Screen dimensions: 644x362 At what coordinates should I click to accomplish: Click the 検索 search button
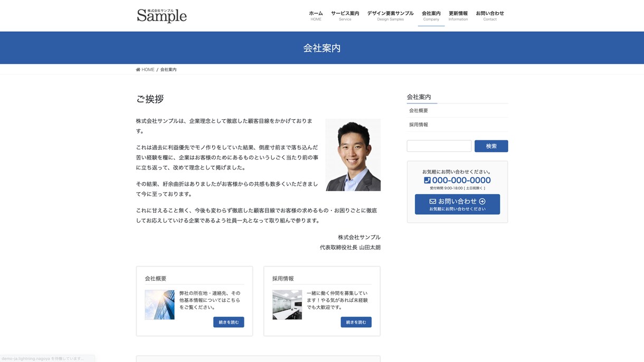coord(491,146)
